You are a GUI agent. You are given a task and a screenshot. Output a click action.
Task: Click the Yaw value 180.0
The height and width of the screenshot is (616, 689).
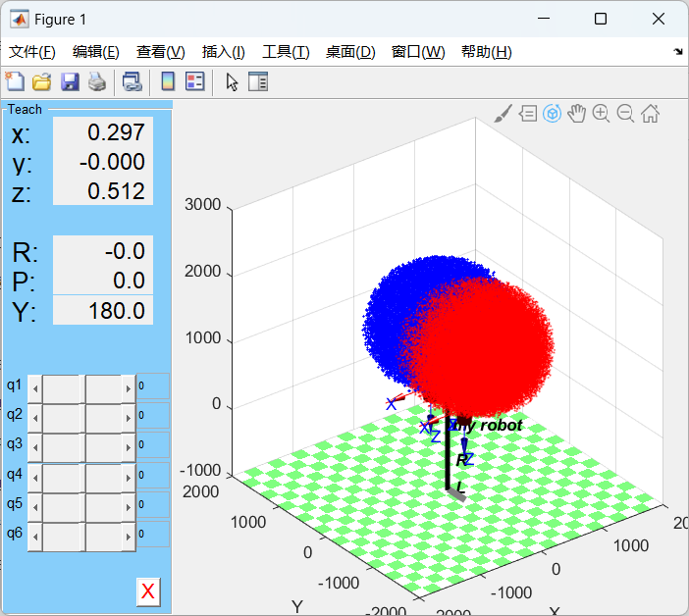click(x=103, y=310)
